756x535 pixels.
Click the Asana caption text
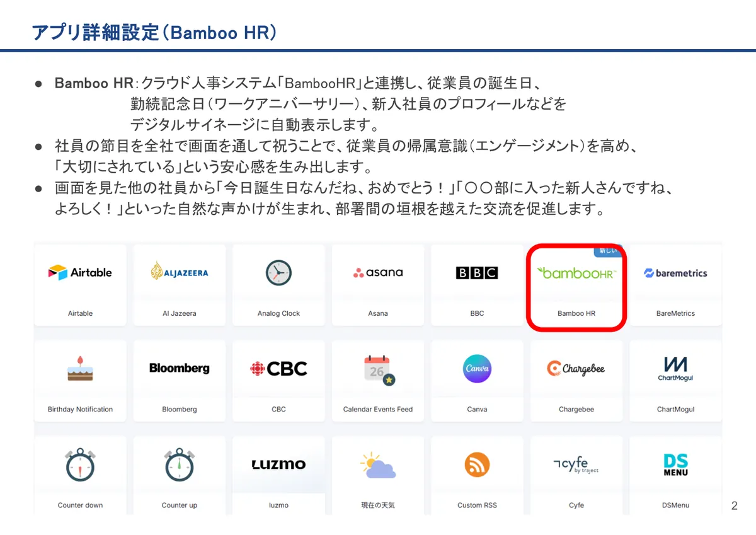pos(378,313)
